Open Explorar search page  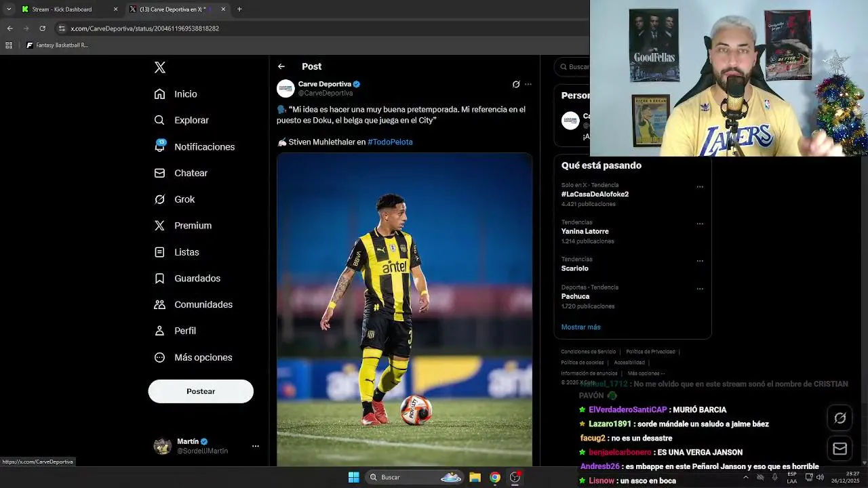click(x=181, y=120)
